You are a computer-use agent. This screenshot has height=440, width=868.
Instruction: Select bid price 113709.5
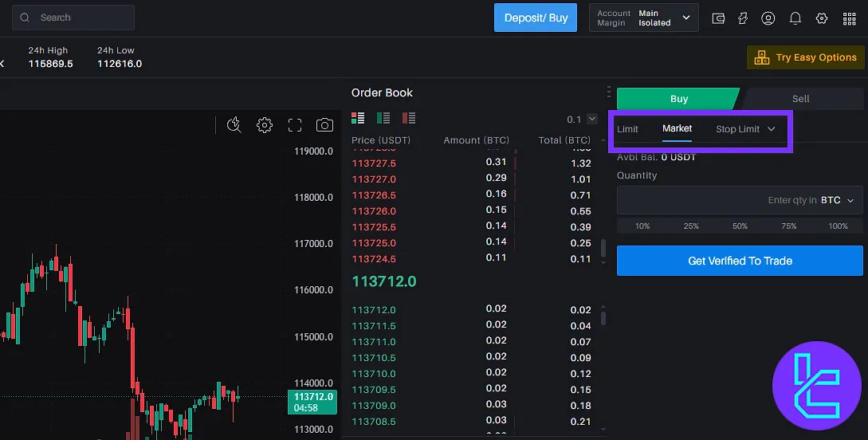pyautogui.click(x=374, y=390)
